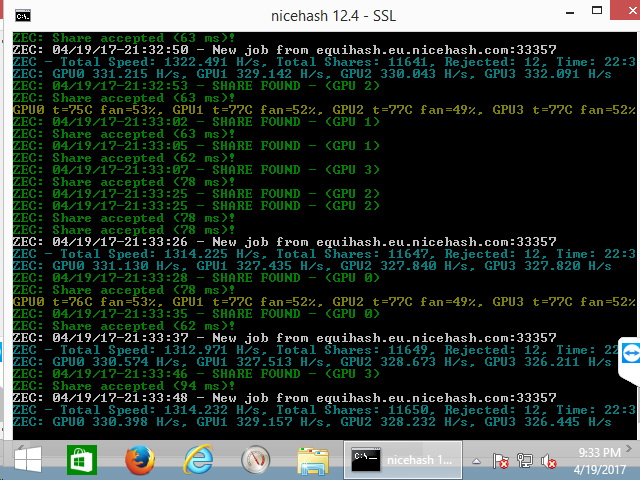The height and width of the screenshot is (480, 640).
Task: Click 21:33:05 SHARE FOUND GPU 1 line
Action: pos(196,146)
